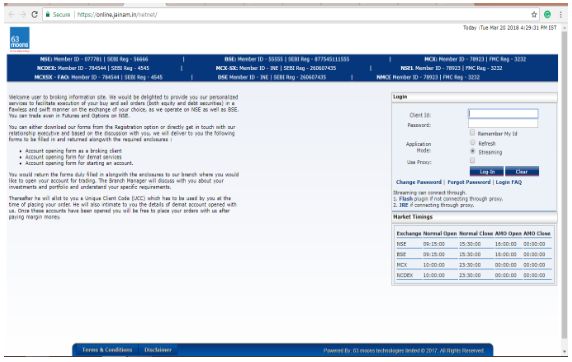Open the green extension icon
Image resolution: width=572 pixels, height=362 pixels.
click(x=547, y=15)
